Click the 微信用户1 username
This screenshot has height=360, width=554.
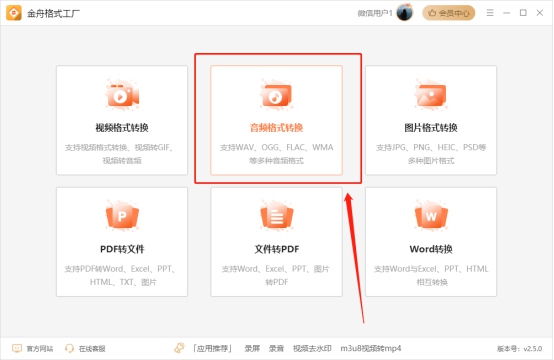click(x=375, y=13)
